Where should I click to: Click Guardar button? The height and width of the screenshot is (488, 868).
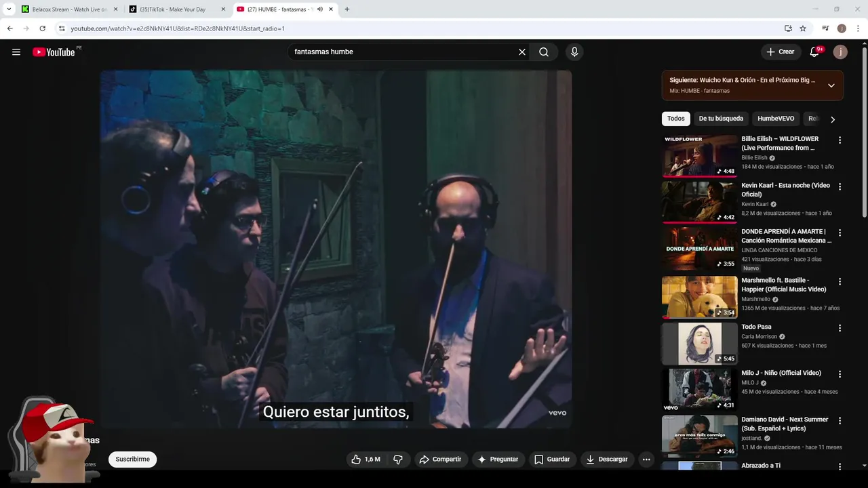tap(552, 460)
